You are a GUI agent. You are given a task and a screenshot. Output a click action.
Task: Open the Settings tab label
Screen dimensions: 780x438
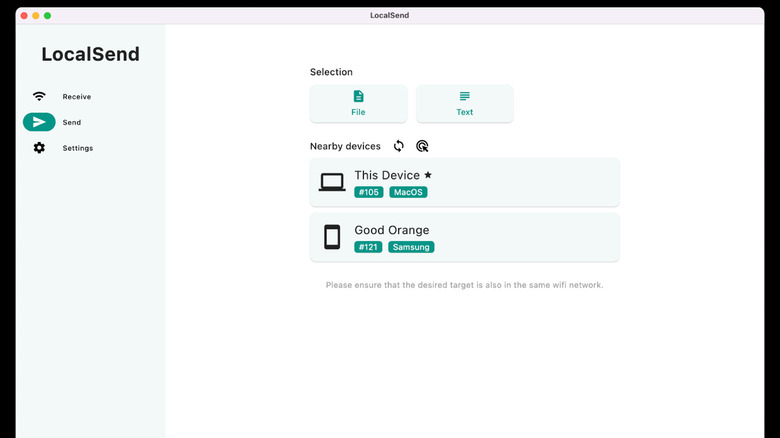pyautogui.click(x=78, y=148)
